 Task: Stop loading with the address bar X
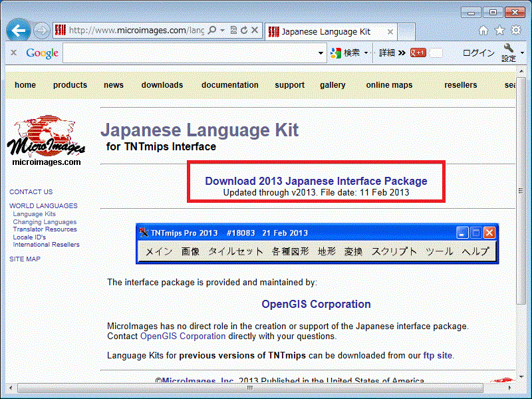(255, 31)
